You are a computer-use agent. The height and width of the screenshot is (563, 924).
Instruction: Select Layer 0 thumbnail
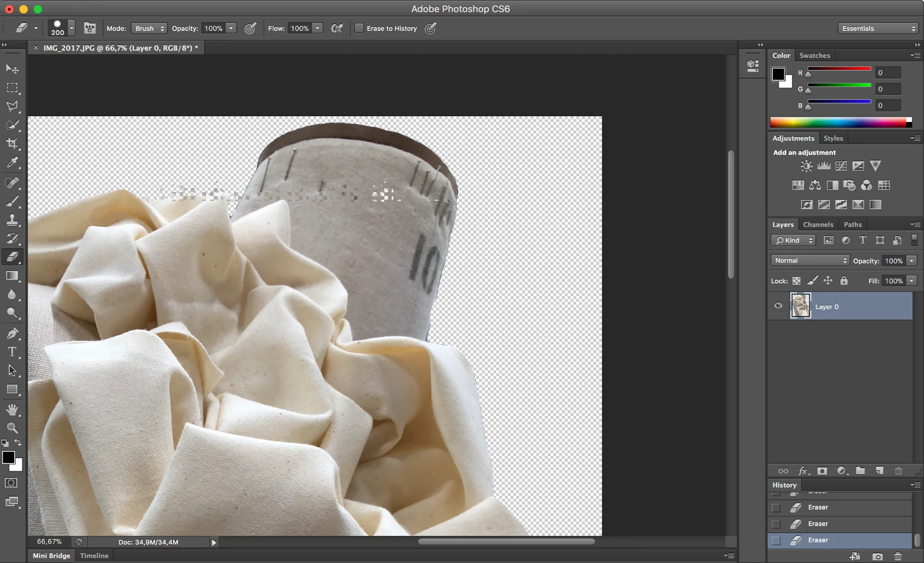coord(800,306)
